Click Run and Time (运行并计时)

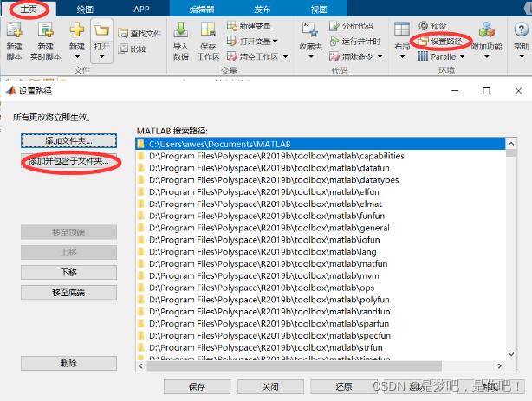(355, 41)
